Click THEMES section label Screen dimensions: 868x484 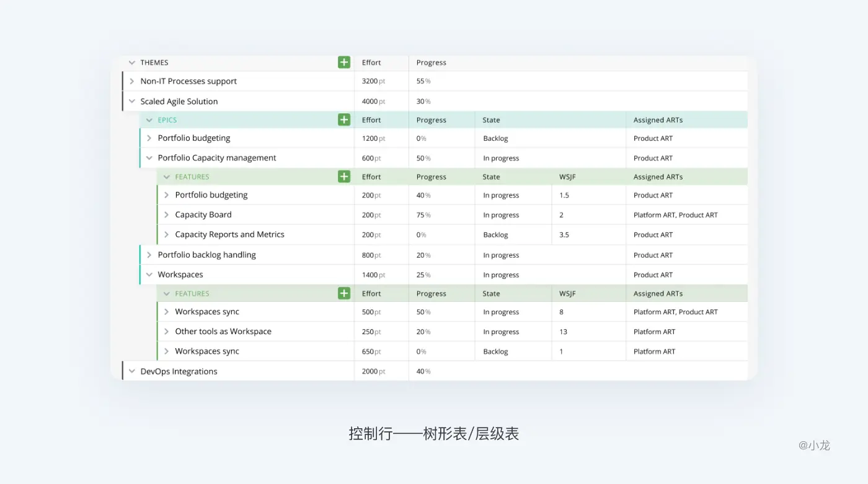[x=154, y=63]
